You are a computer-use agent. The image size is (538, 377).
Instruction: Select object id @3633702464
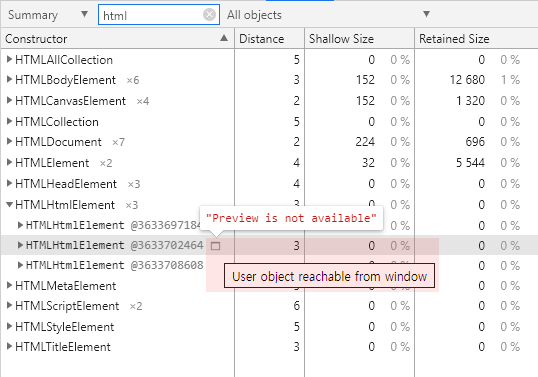pos(167,245)
